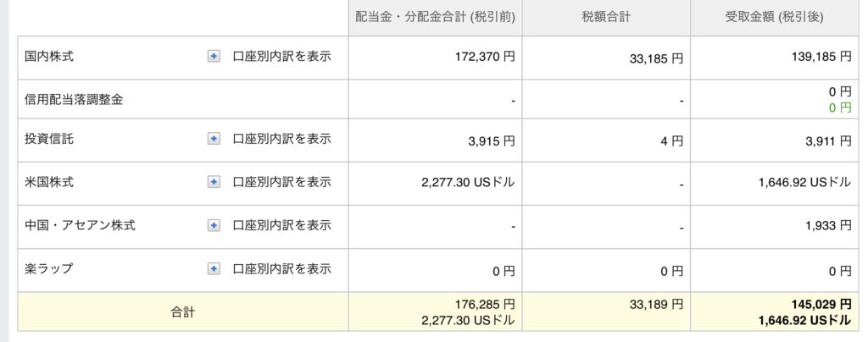Click the 受取金額 (税引後) column header
Screen dimensions: 868x342
coord(774,18)
